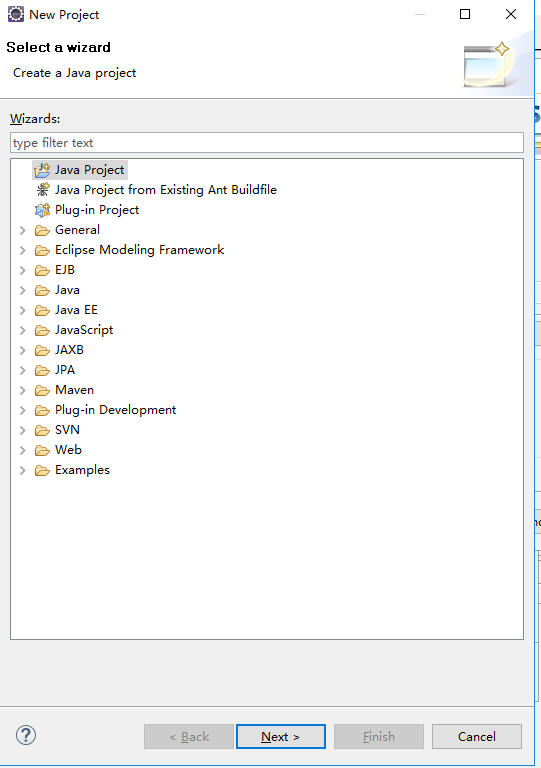Viewport: 541px width, 768px height.
Task: Click the Plug-in Development folder icon
Action: pos(43,410)
